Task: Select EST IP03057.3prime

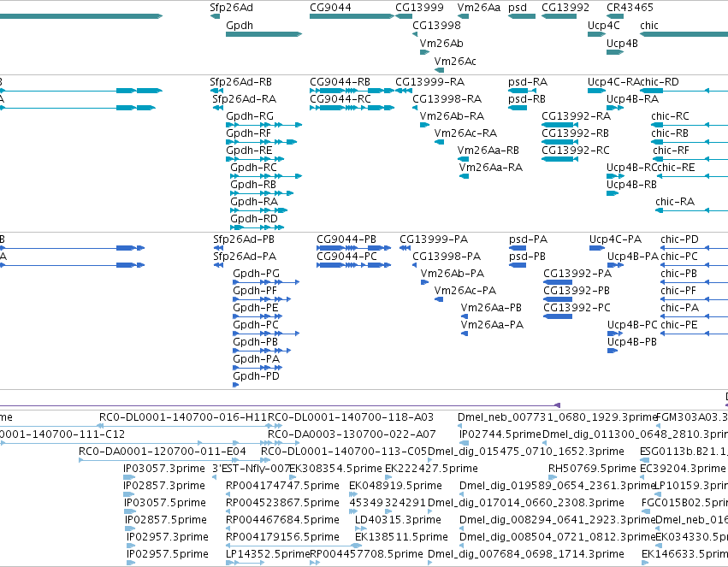Action: pos(164,469)
